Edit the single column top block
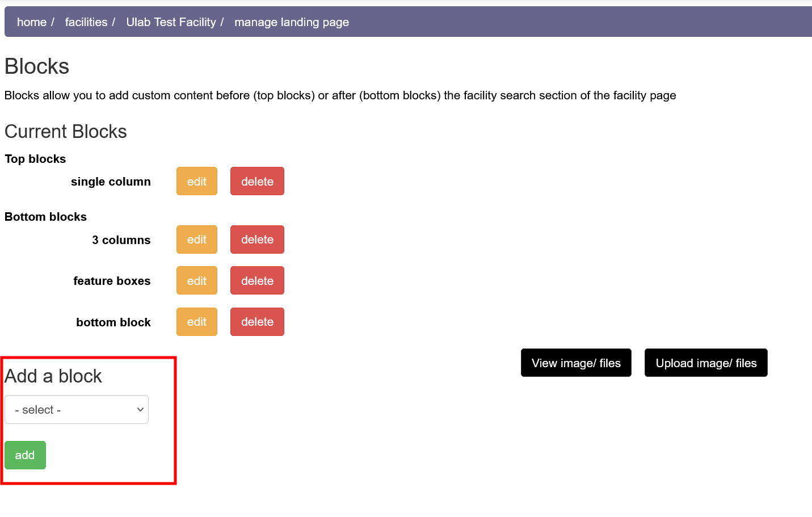The image size is (812, 517). point(196,182)
